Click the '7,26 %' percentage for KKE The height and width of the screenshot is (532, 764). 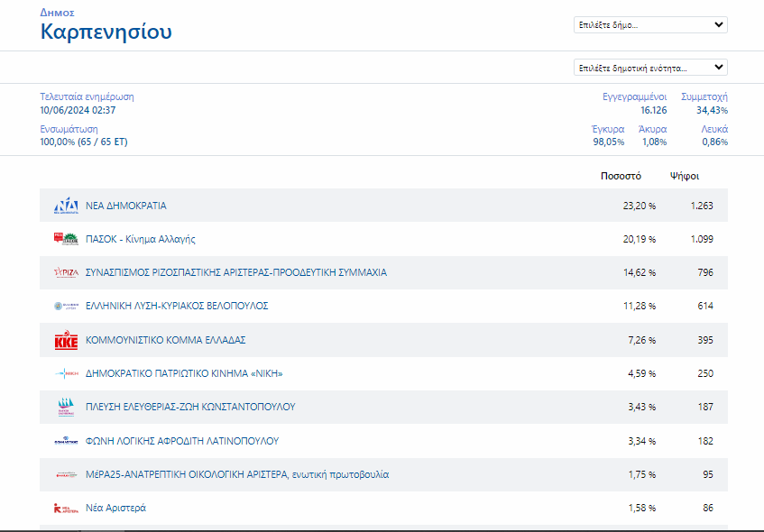tap(641, 340)
